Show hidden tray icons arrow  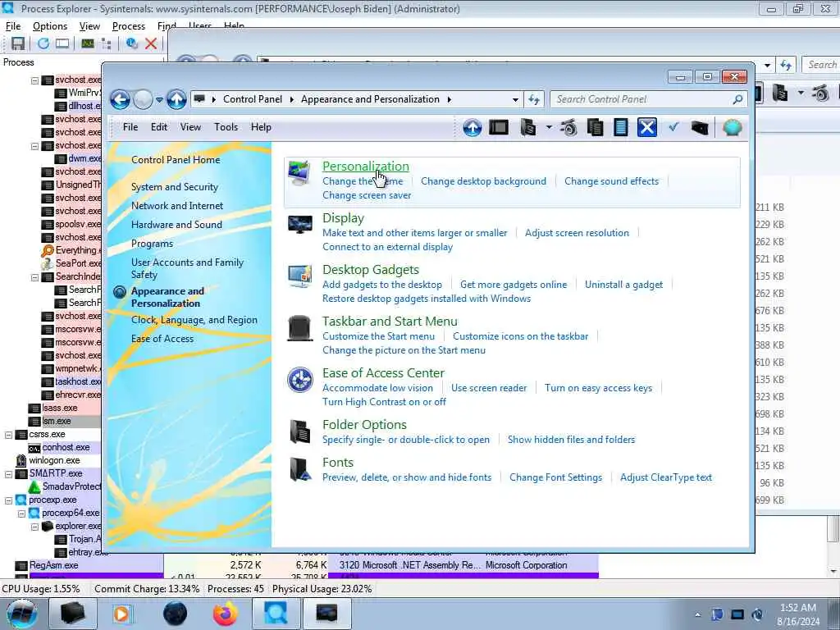pos(697,614)
